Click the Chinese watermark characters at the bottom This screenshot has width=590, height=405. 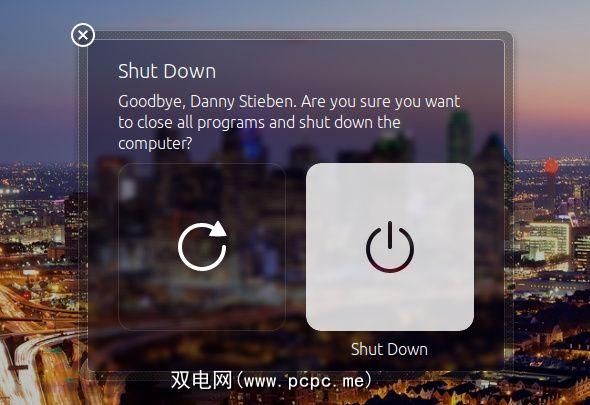pyautogui.click(x=201, y=380)
